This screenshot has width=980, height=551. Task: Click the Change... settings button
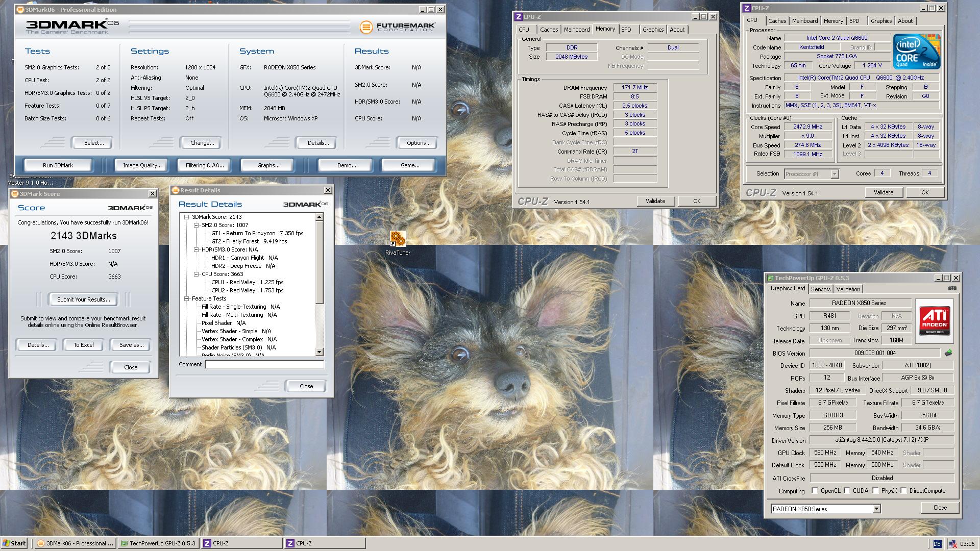coord(202,143)
